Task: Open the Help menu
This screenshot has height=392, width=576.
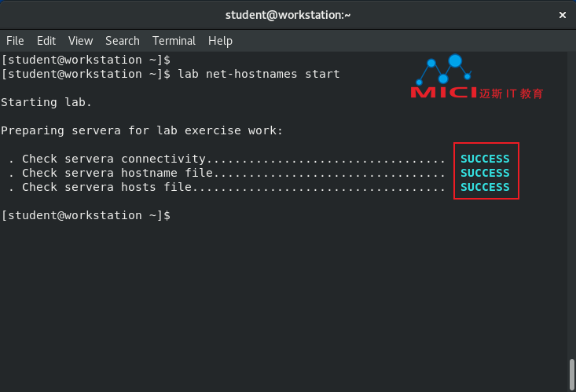Action: (x=220, y=41)
